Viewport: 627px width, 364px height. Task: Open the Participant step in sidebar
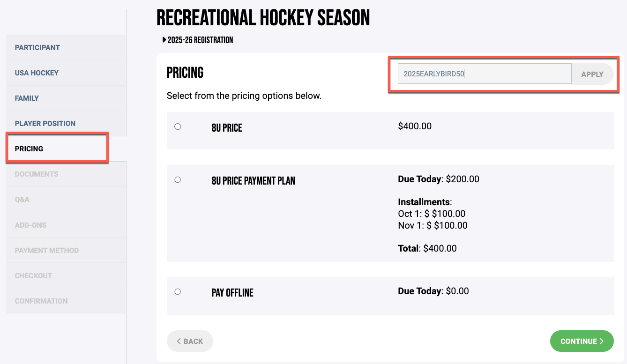[x=37, y=48]
